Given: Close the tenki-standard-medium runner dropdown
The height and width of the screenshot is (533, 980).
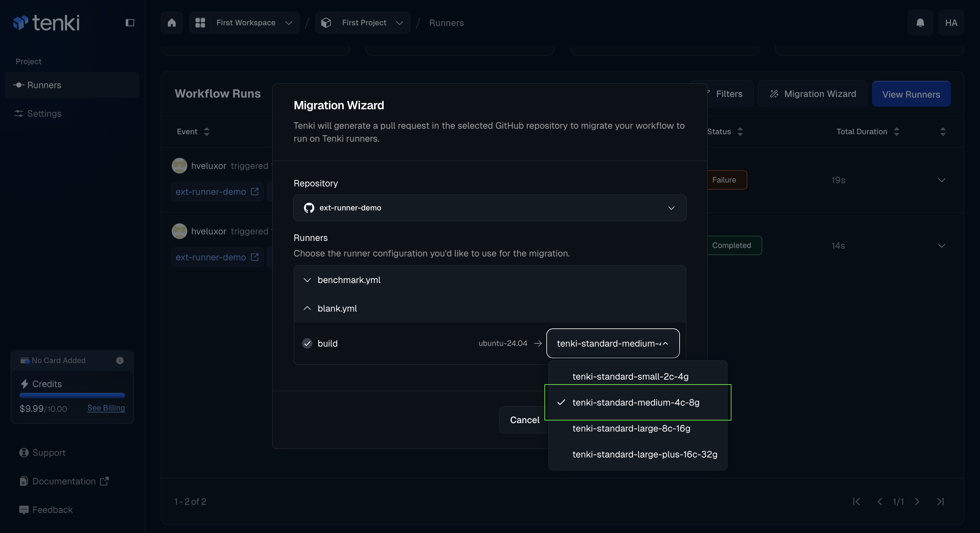Looking at the screenshot, I should (613, 343).
